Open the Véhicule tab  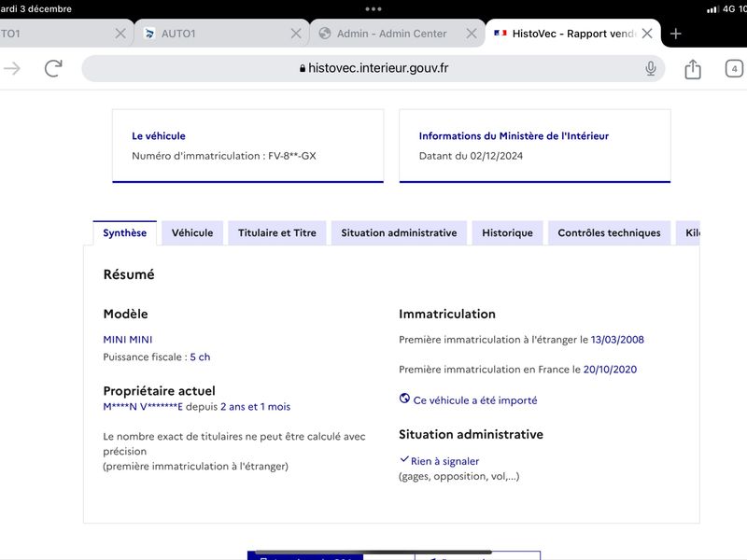192,232
